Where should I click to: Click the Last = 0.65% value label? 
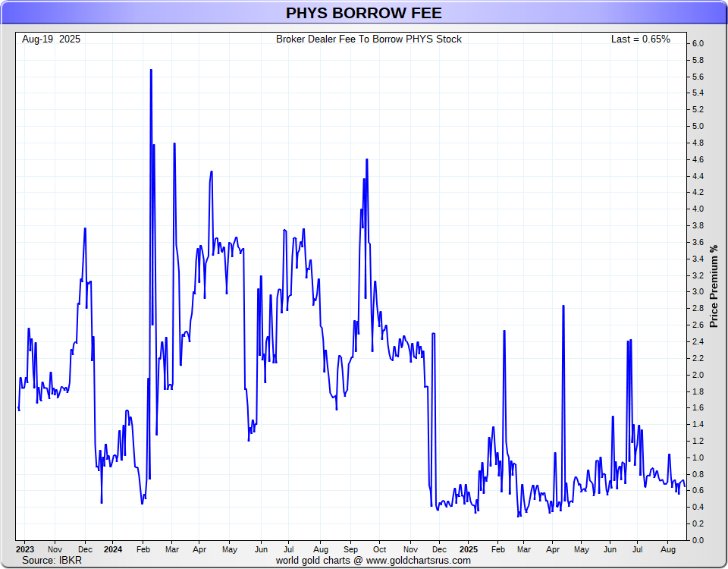click(x=640, y=39)
